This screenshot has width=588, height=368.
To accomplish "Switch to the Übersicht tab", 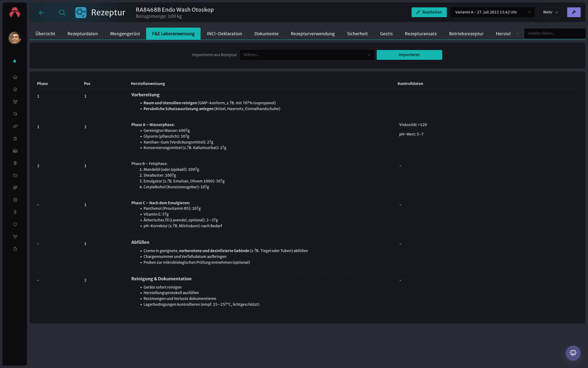I will pos(45,34).
